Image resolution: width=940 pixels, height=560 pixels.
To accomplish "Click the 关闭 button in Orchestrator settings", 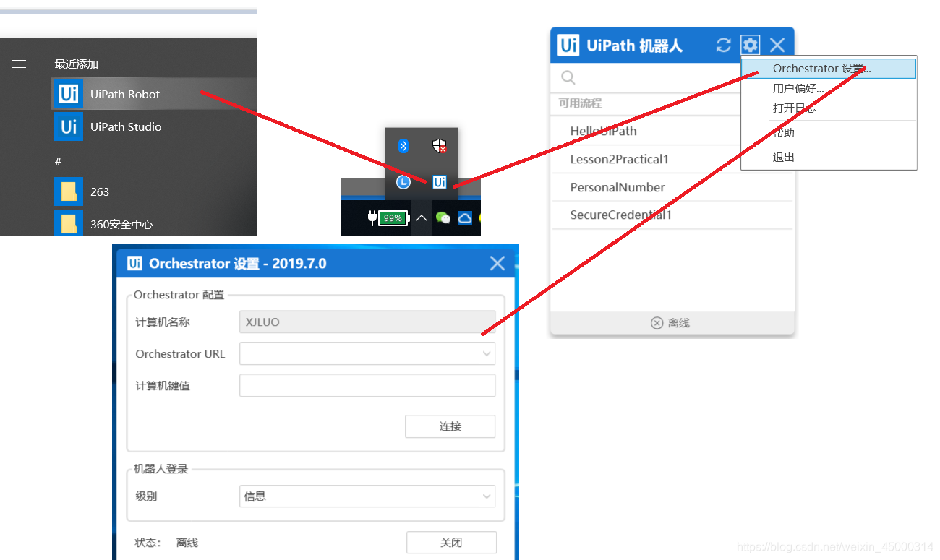I will tap(451, 543).
